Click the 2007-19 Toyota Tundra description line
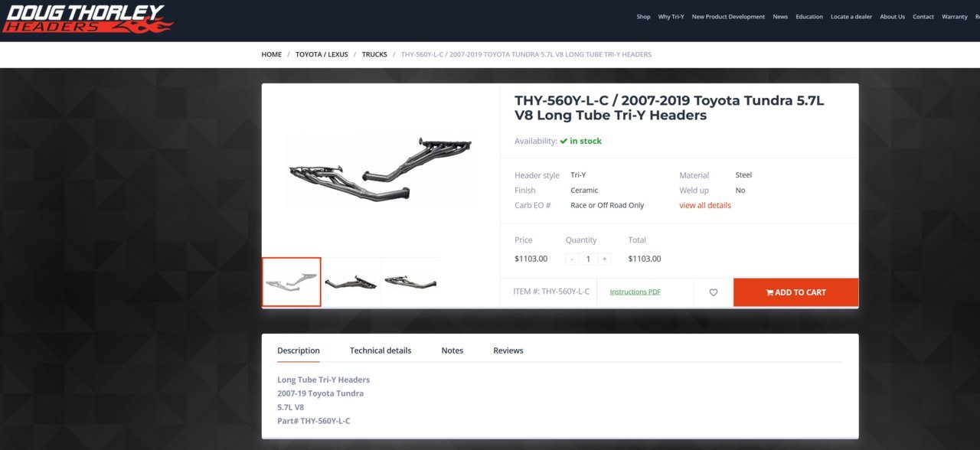Image resolution: width=980 pixels, height=450 pixels. pyautogui.click(x=320, y=393)
